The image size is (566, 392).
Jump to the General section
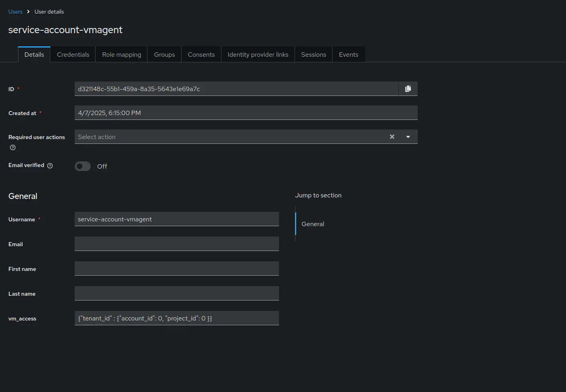313,224
